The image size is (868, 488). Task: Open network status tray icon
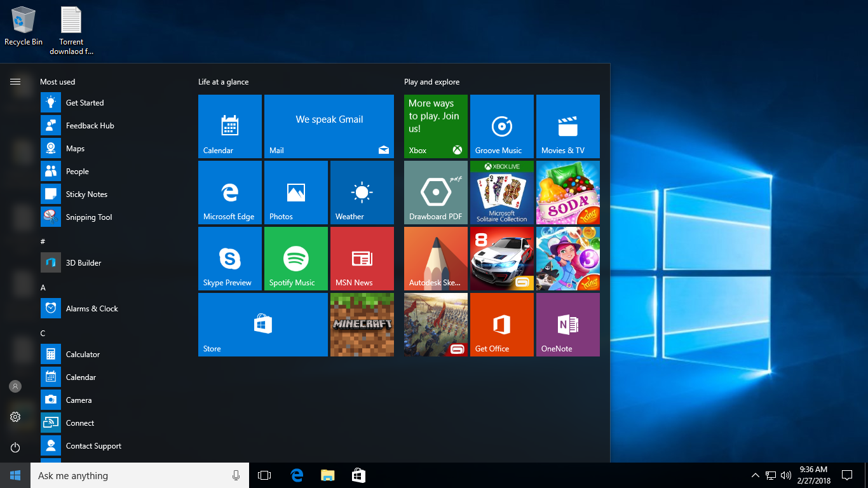(771, 475)
